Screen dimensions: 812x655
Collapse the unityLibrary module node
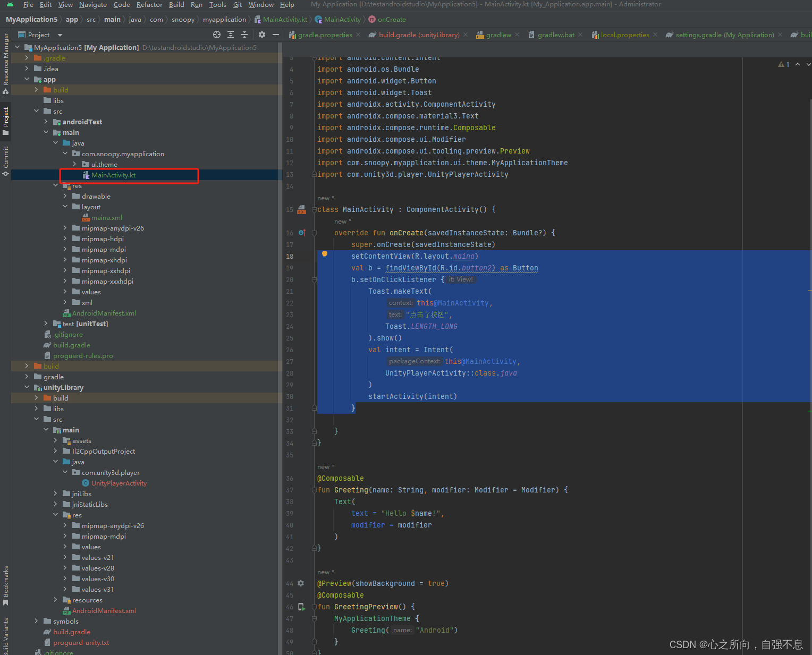click(27, 387)
